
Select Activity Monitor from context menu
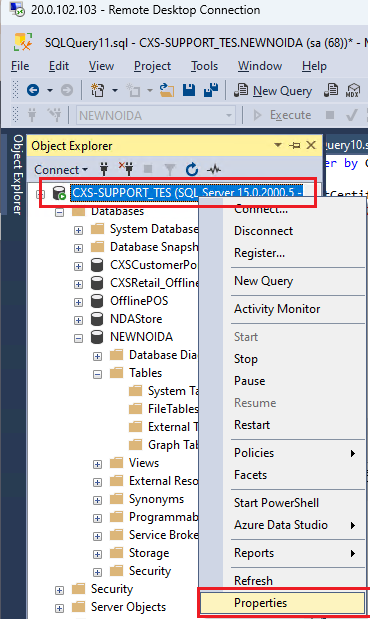coord(277,309)
